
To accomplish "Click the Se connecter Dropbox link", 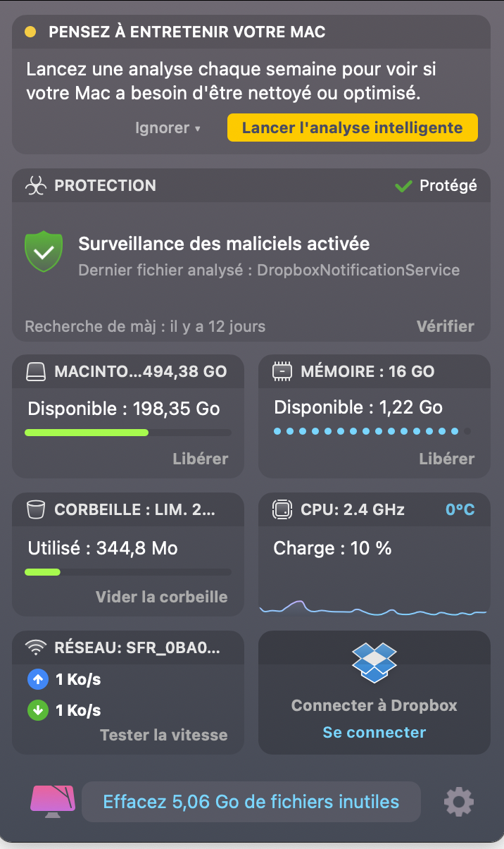I will coord(374,732).
